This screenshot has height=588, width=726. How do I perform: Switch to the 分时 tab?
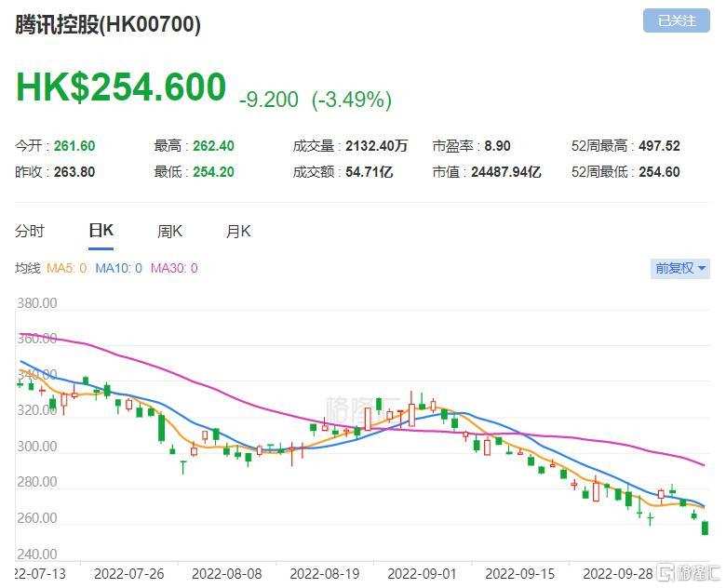(30, 230)
